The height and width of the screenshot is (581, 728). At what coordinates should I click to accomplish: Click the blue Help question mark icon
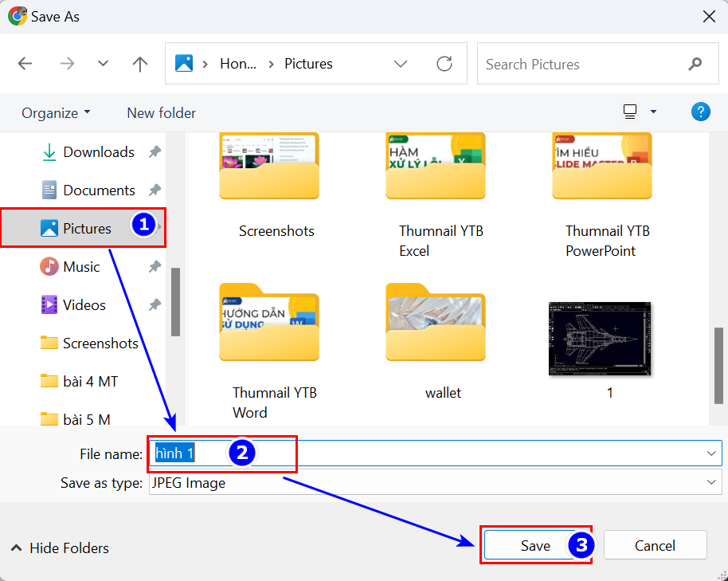tap(700, 112)
